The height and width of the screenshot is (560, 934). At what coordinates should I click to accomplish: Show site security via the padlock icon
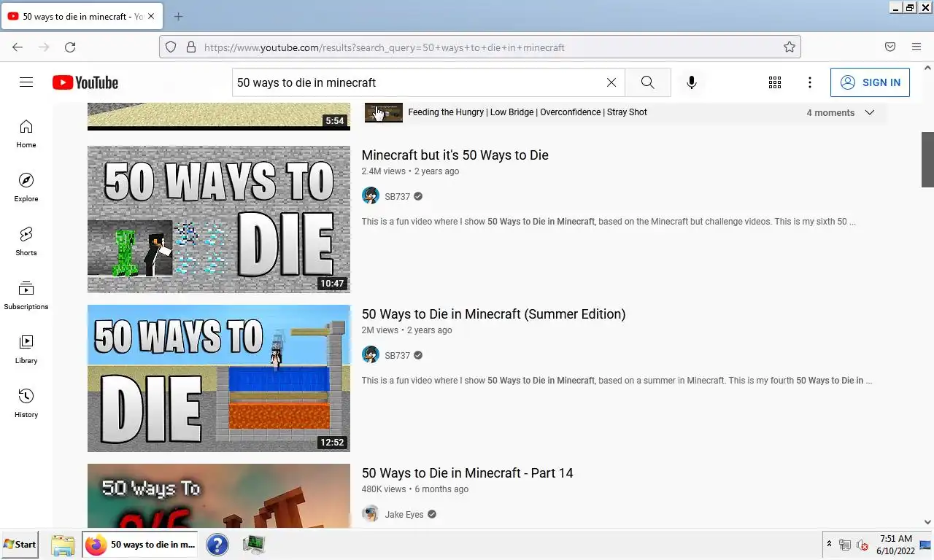(191, 47)
